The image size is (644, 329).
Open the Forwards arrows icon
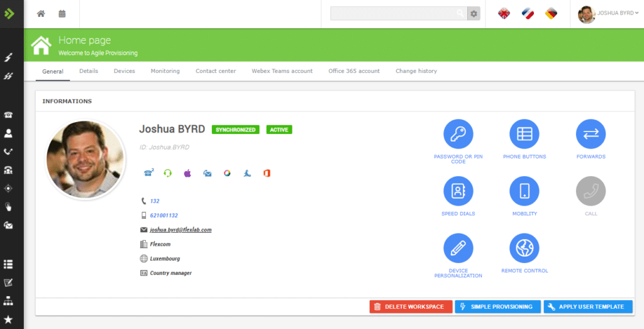[591, 134]
